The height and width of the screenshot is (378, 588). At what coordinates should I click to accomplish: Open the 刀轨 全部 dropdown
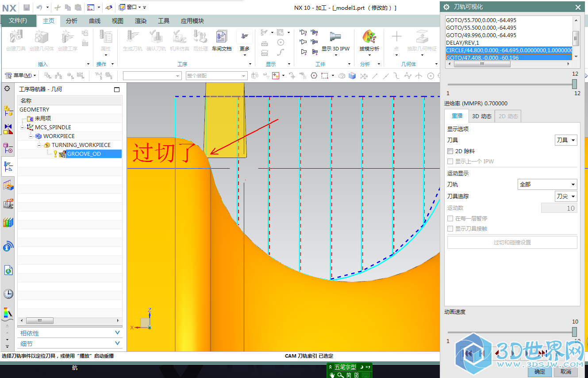[547, 185]
